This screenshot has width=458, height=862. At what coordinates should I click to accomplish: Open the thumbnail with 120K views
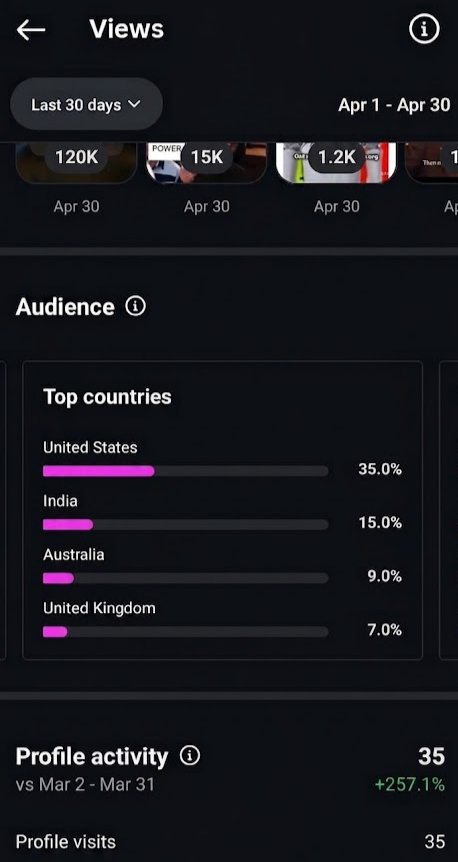tap(76, 163)
